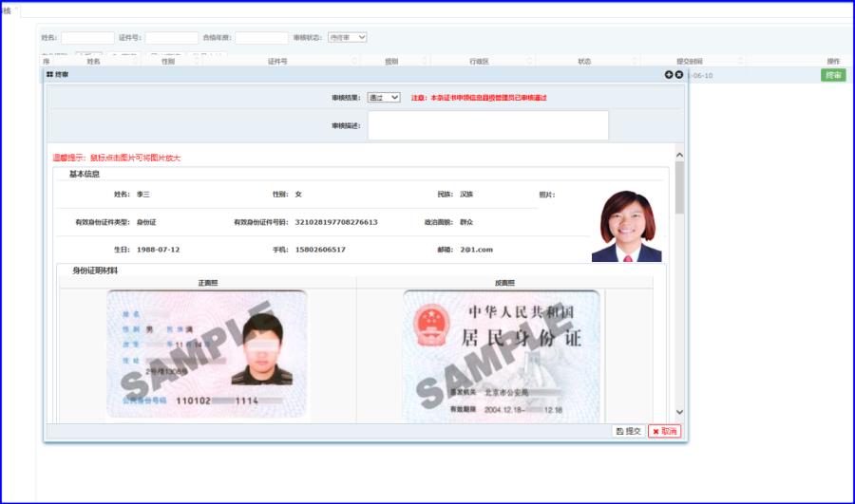
Task: Sort by the 行政区 column header
Action: point(479,61)
